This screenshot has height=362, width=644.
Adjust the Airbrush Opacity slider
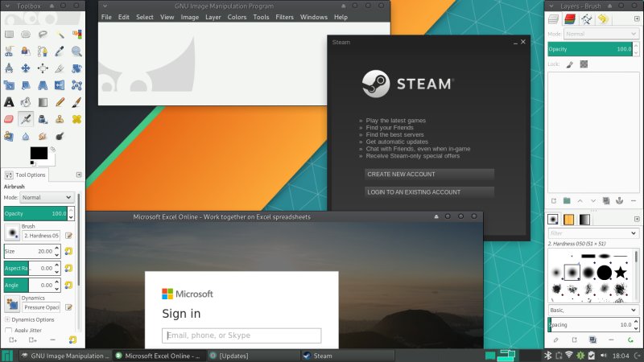click(35, 213)
